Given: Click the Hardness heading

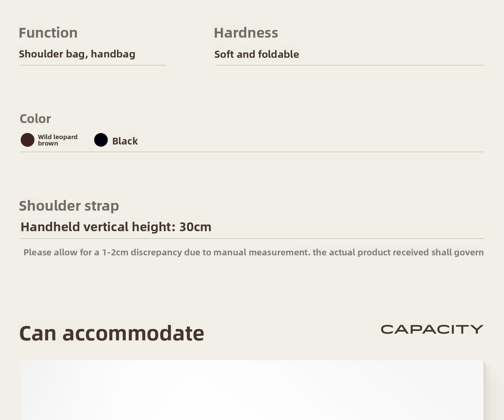Looking at the screenshot, I should click(x=246, y=33).
